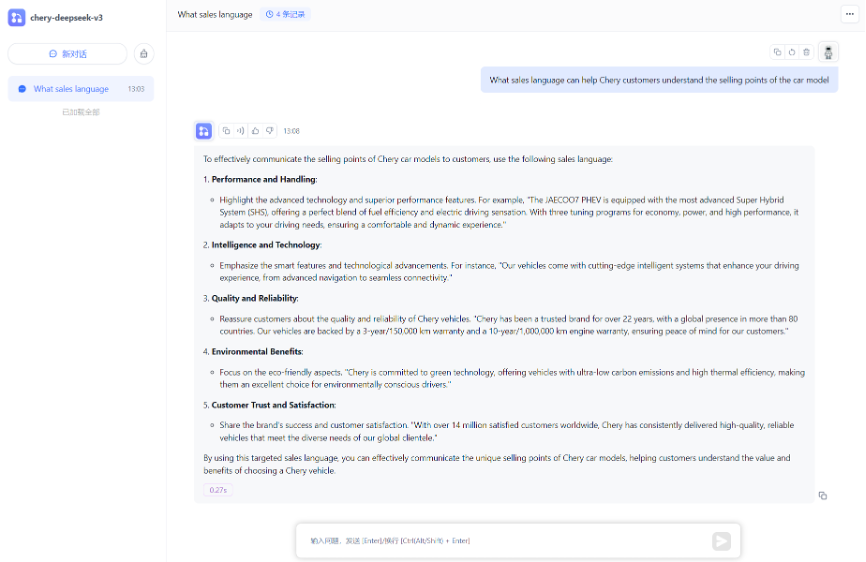Click the user avatar icon

point(827,52)
